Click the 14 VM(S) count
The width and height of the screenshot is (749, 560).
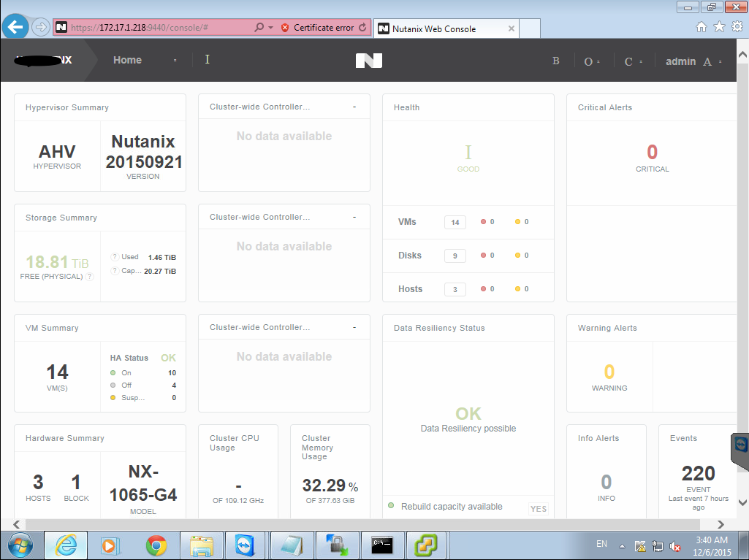pos(57,372)
